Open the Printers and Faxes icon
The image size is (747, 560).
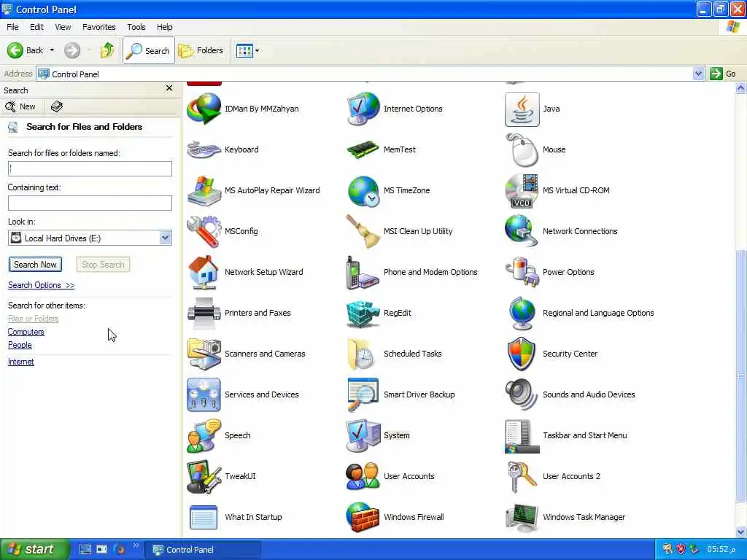point(204,313)
